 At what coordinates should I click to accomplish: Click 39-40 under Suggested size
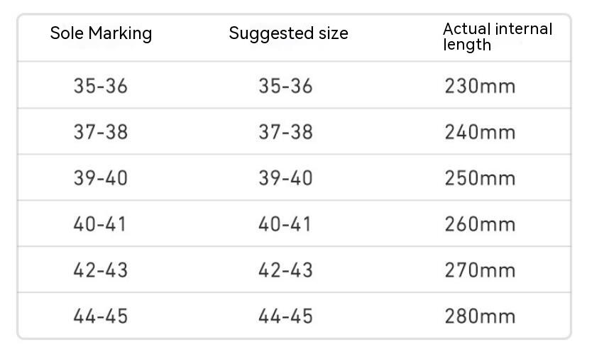pyautogui.click(x=285, y=178)
